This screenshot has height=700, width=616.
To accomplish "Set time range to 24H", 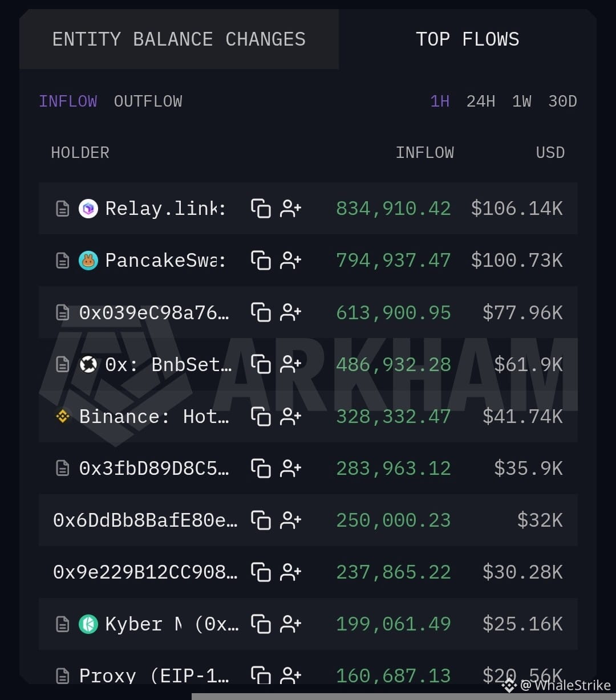I will coord(481,101).
